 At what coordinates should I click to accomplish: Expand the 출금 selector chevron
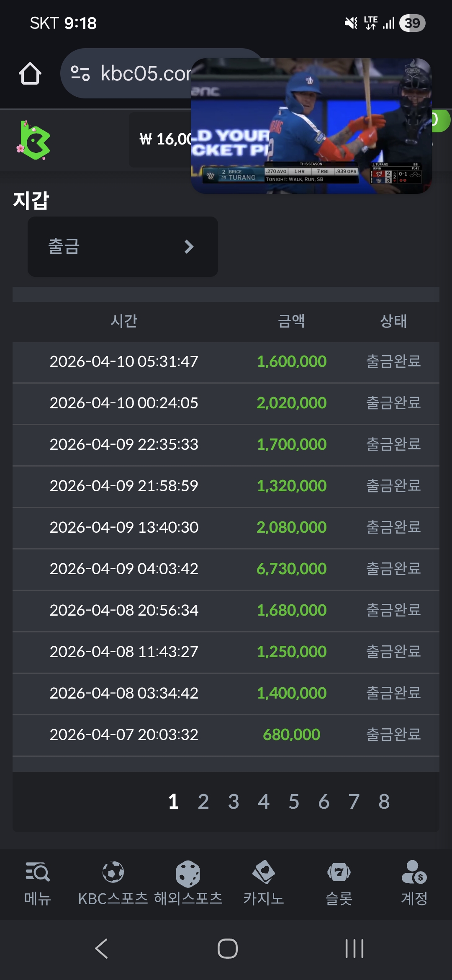click(x=189, y=247)
